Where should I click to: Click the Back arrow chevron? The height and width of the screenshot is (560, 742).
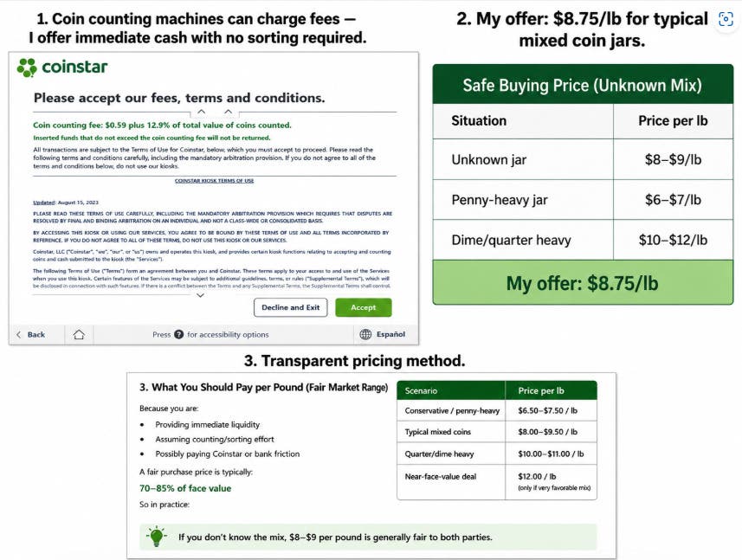point(18,334)
